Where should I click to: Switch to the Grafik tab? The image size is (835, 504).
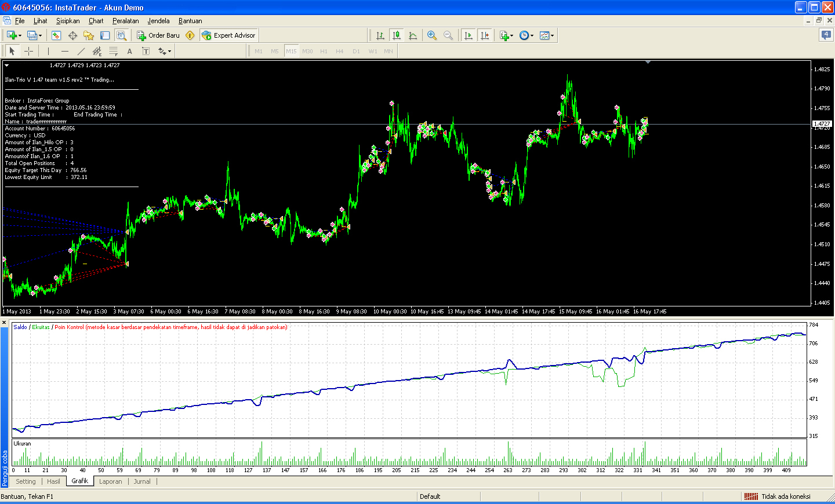(80, 481)
